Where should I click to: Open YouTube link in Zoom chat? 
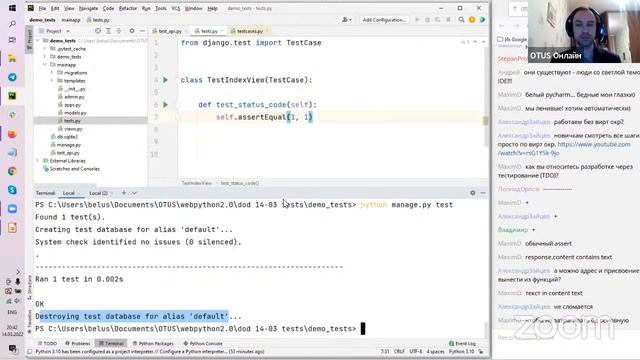pos(564,149)
